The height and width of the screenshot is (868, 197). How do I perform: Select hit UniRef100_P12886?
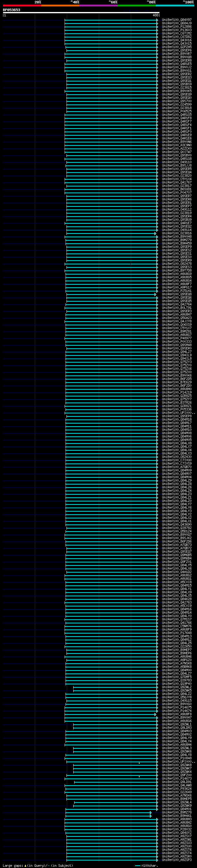pos(177,26)
